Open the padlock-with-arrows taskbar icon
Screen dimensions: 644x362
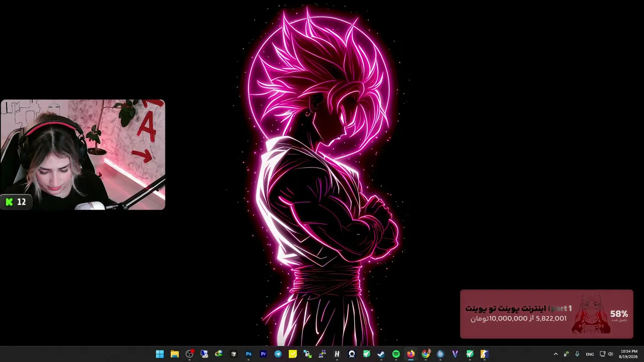pos(307,354)
